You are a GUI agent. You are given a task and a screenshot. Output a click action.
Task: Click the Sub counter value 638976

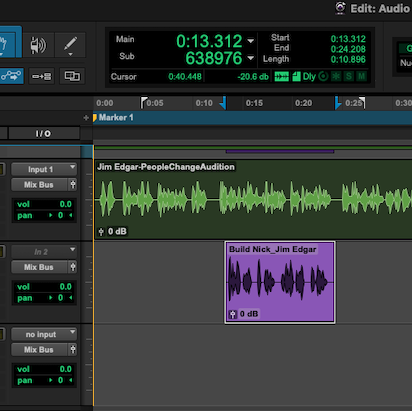pos(214,58)
